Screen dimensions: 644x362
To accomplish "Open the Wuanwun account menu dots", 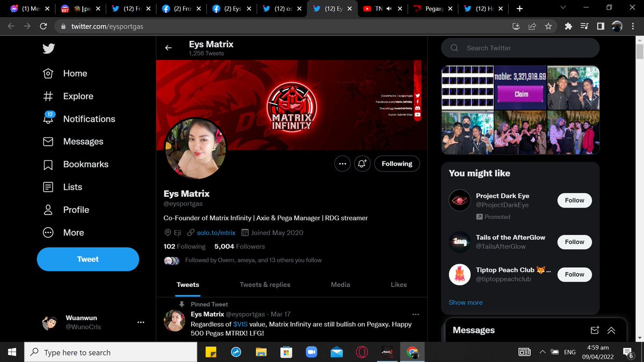I will [141, 322].
